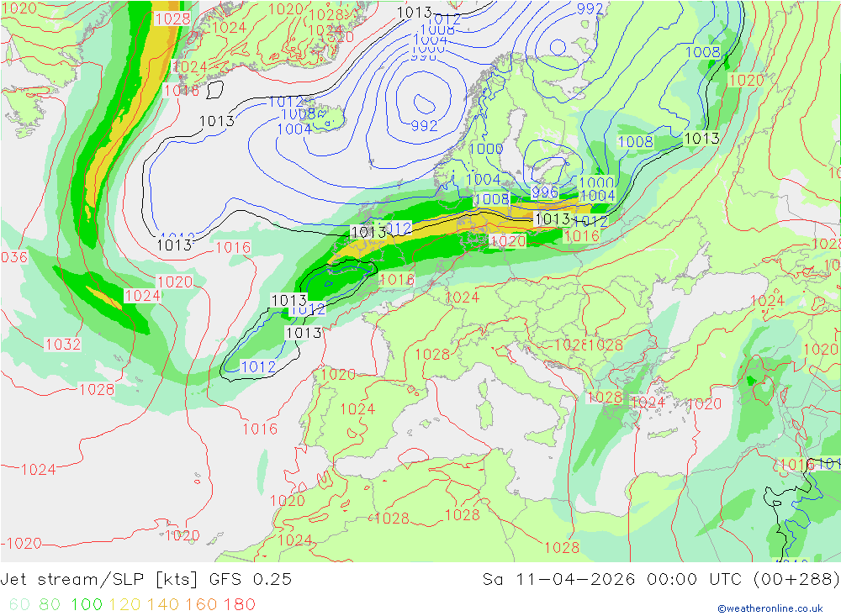
Task: Click the 996 isobar pressure label
Action: tap(545, 192)
